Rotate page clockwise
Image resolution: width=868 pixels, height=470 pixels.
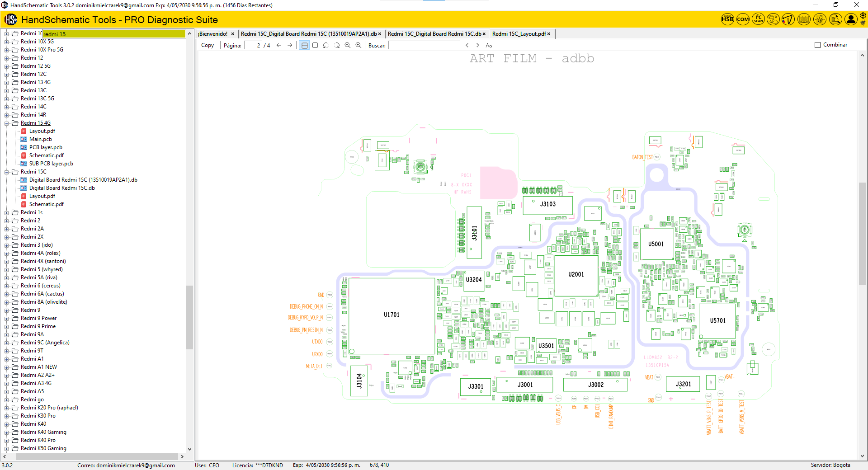(x=337, y=45)
